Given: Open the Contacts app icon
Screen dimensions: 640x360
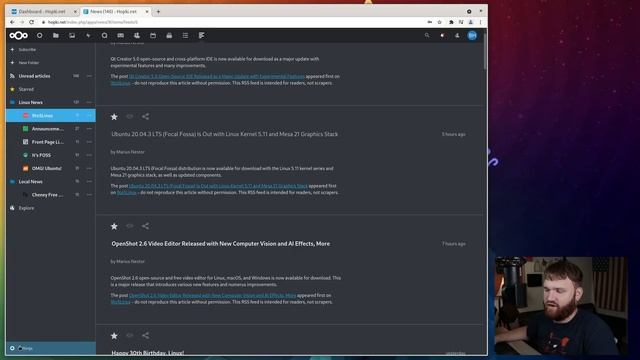Looking at the screenshot, I should click(137, 36).
